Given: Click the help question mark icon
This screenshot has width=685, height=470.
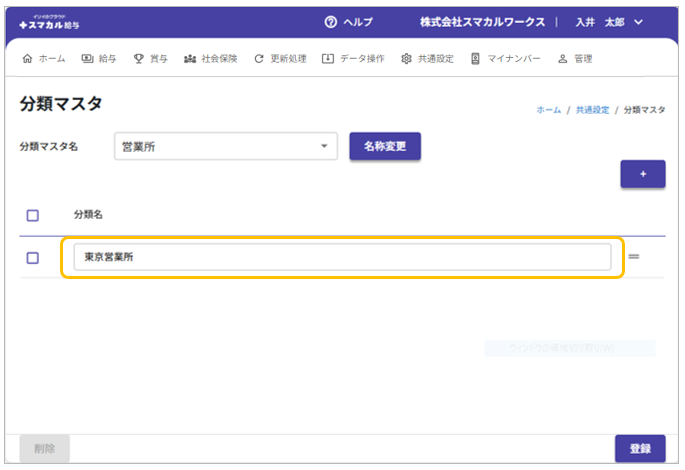Looking at the screenshot, I should click(331, 22).
